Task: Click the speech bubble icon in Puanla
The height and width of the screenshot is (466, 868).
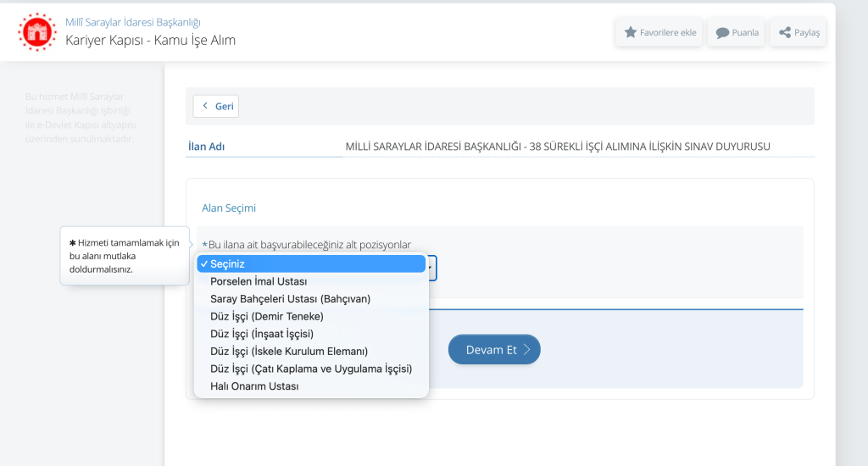Action: [x=722, y=33]
